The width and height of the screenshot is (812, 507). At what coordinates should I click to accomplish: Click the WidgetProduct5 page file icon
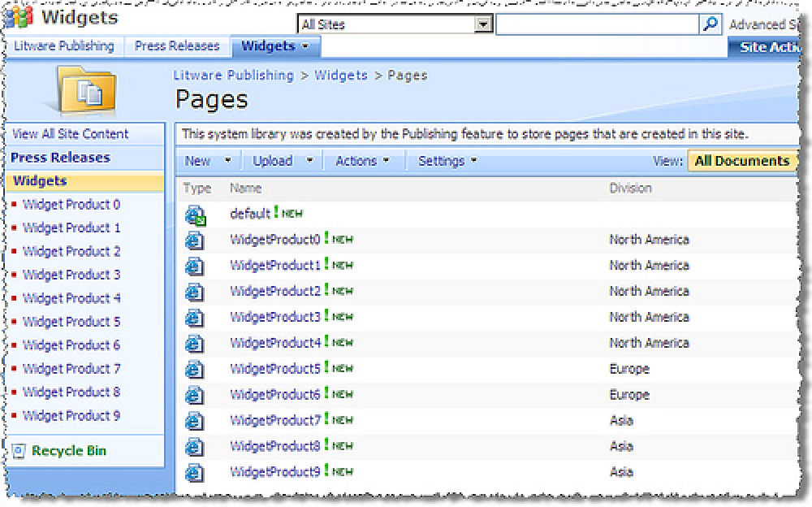coord(195,370)
